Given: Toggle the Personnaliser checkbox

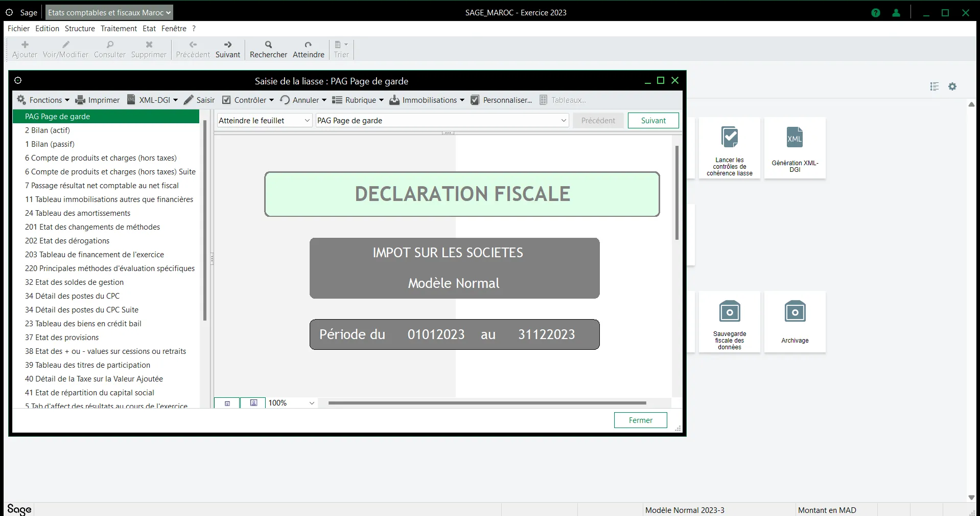Looking at the screenshot, I should (x=475, y=100).
